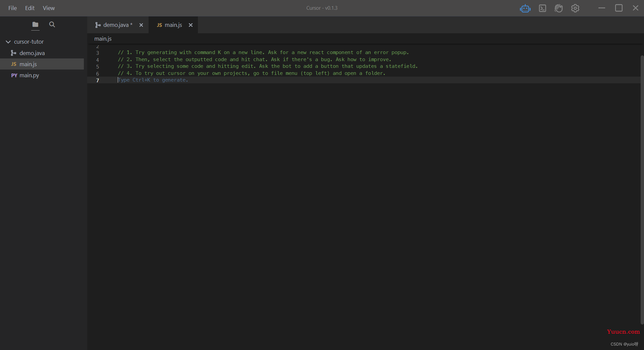This screenshot has width=644, height=350.
Task: Close the demo.java tab
Action: pos(141,25)
